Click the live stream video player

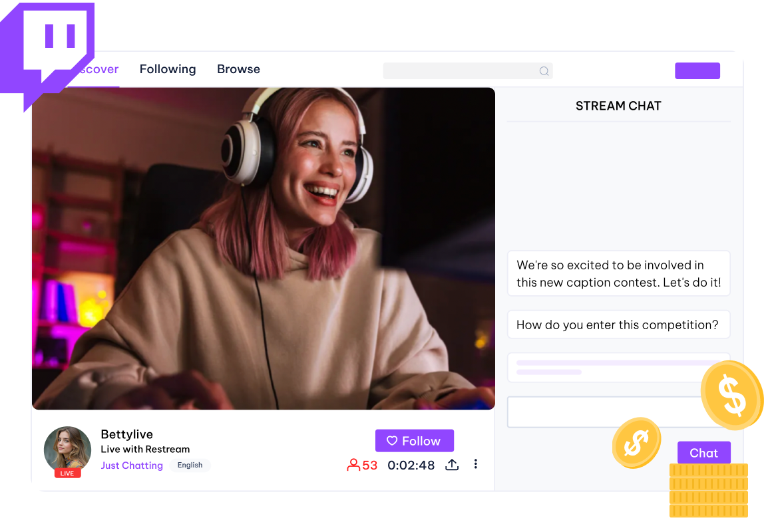coord(264,249)
